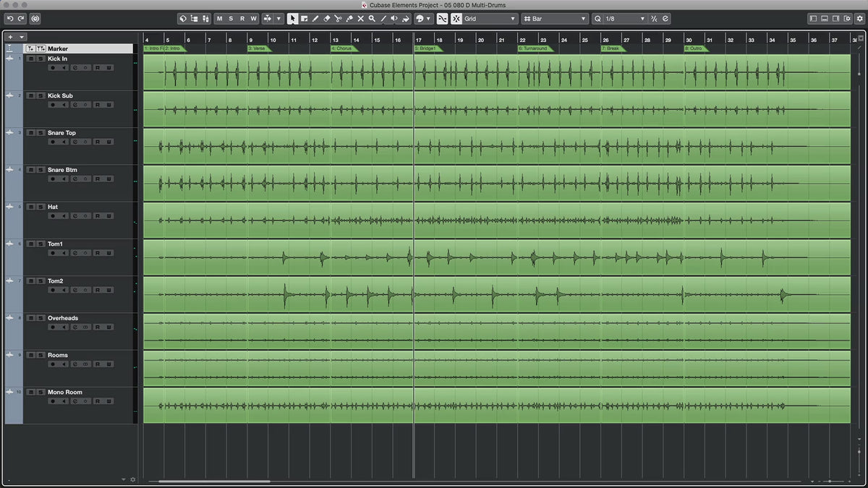Image resolution: width=868 pixels, height=488 pixels.
Task: Choose the Zoom magnifier tool
Action: coord(372,19)
